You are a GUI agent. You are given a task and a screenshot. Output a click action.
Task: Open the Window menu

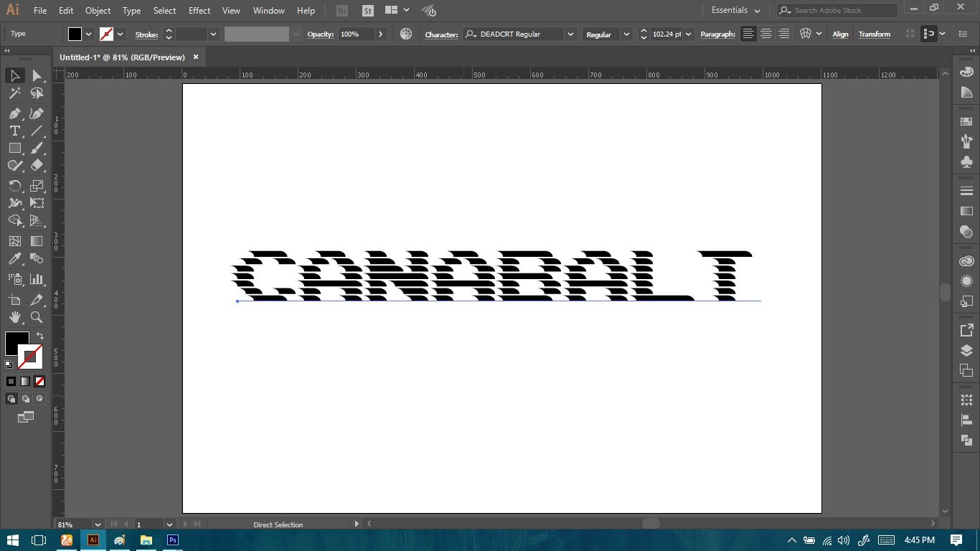269,11
